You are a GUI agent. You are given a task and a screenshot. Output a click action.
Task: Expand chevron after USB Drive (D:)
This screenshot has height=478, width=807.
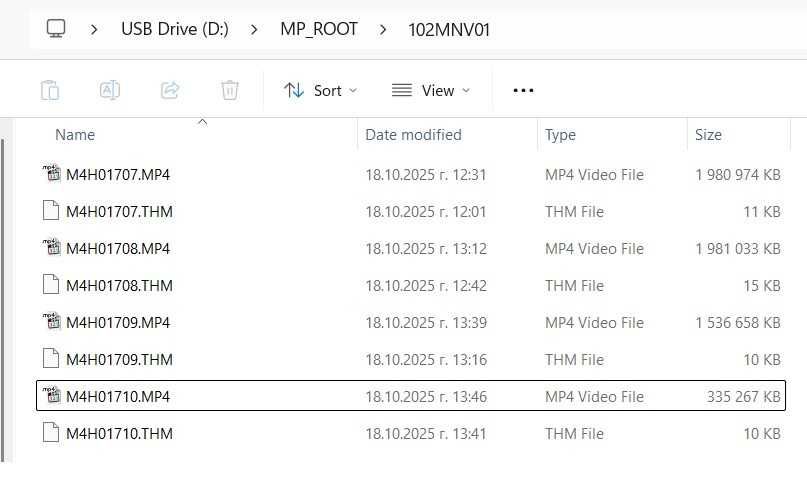(x=254, y=29)
